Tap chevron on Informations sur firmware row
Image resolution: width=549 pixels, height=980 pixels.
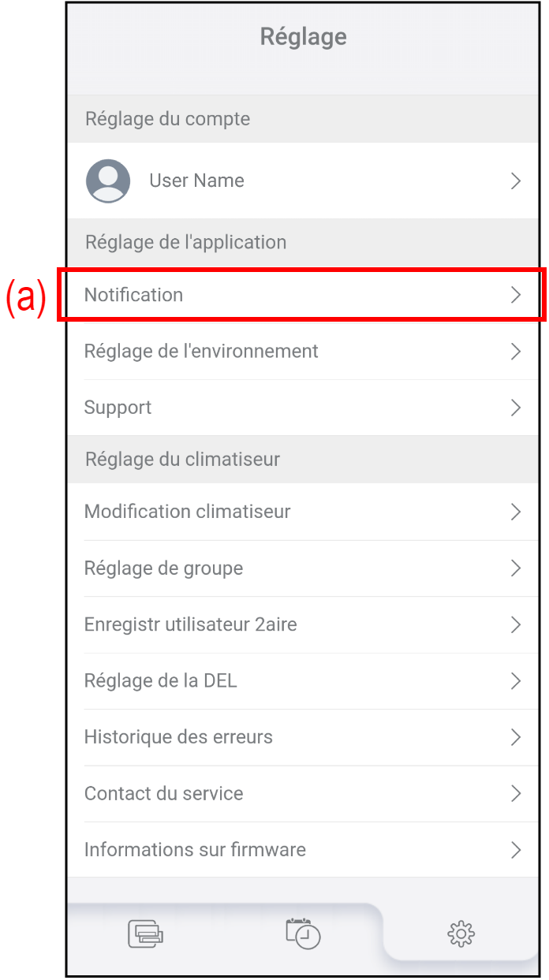click(516, 850)
